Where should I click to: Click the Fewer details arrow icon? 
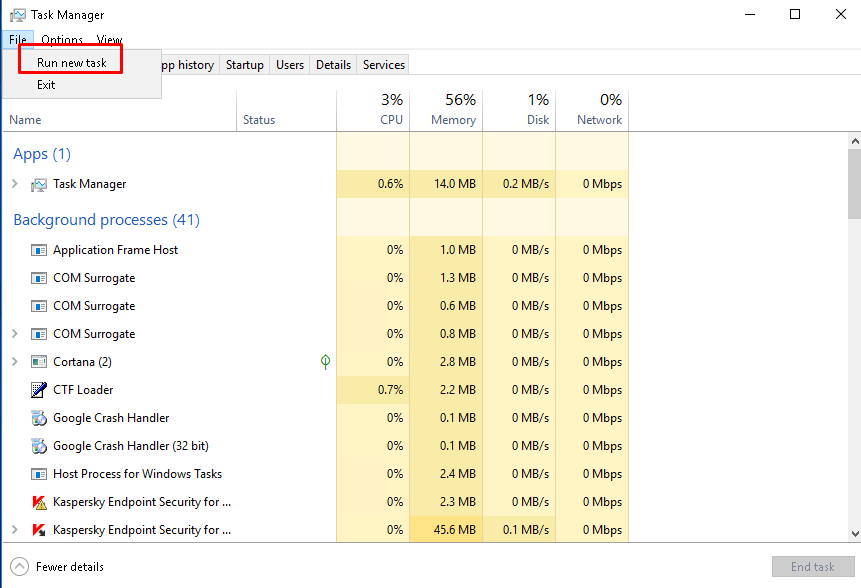tap(19, 567)
